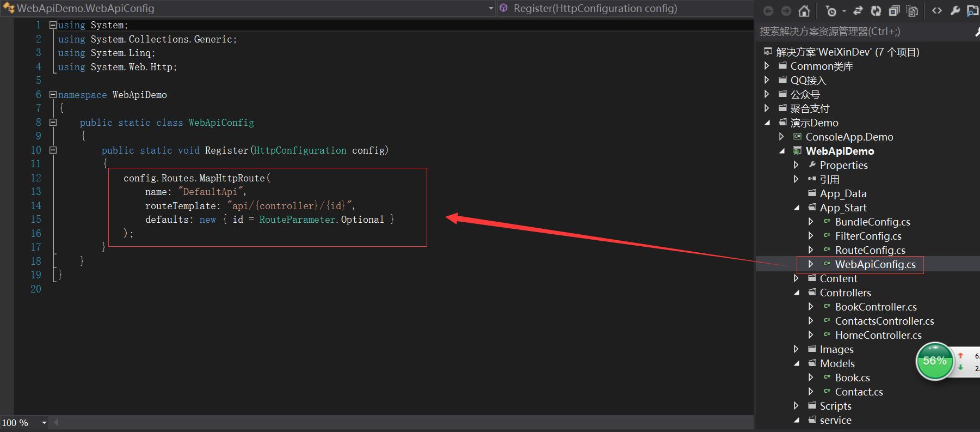Select the App_Data folder
Viewport: 980px width, 432px height.
[x=843, y=193]
